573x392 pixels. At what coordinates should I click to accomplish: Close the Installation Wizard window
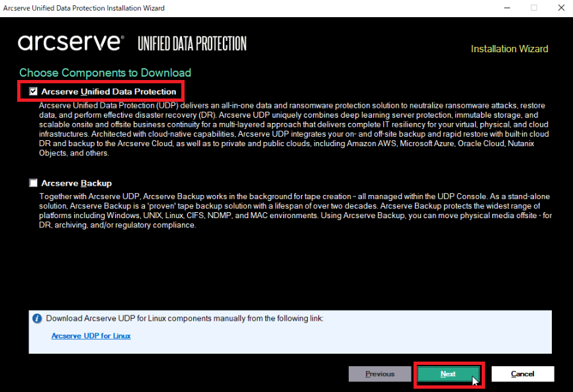(x=561, y=8)
